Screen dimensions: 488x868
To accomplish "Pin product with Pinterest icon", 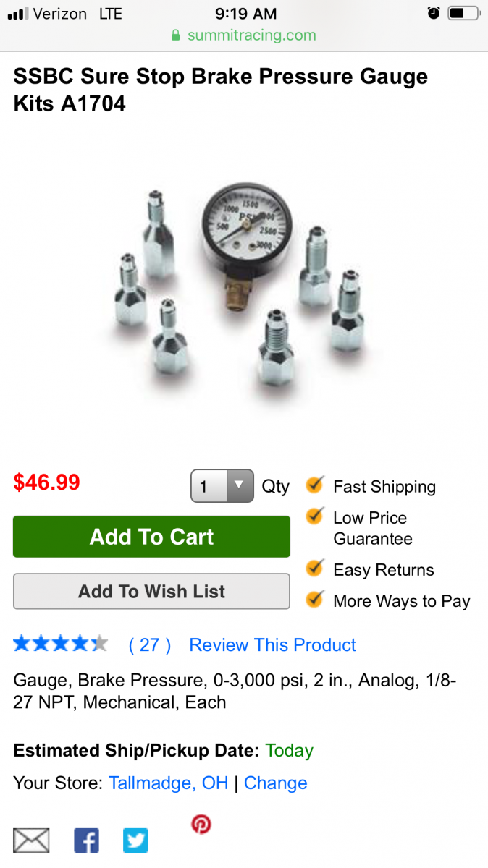I will click(201, 824).
